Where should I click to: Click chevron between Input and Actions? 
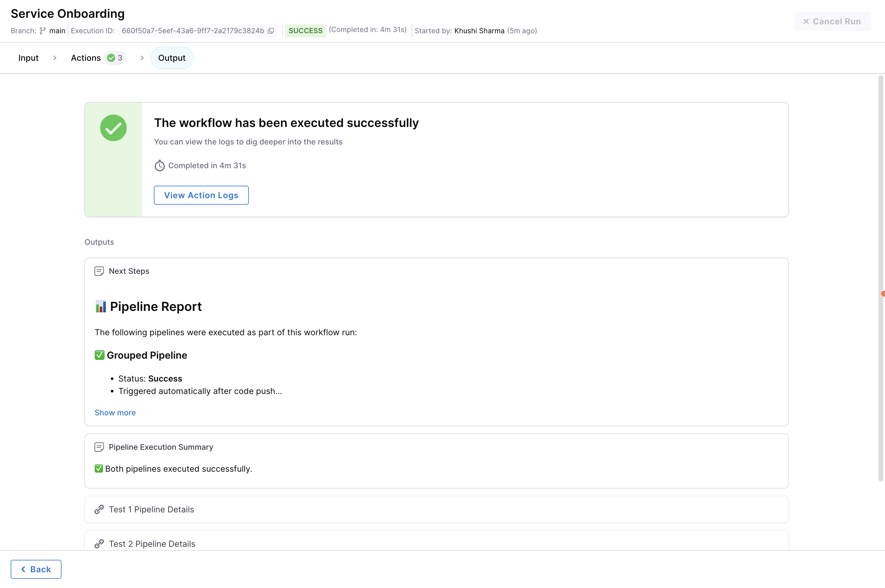click(x=55, y=58)
